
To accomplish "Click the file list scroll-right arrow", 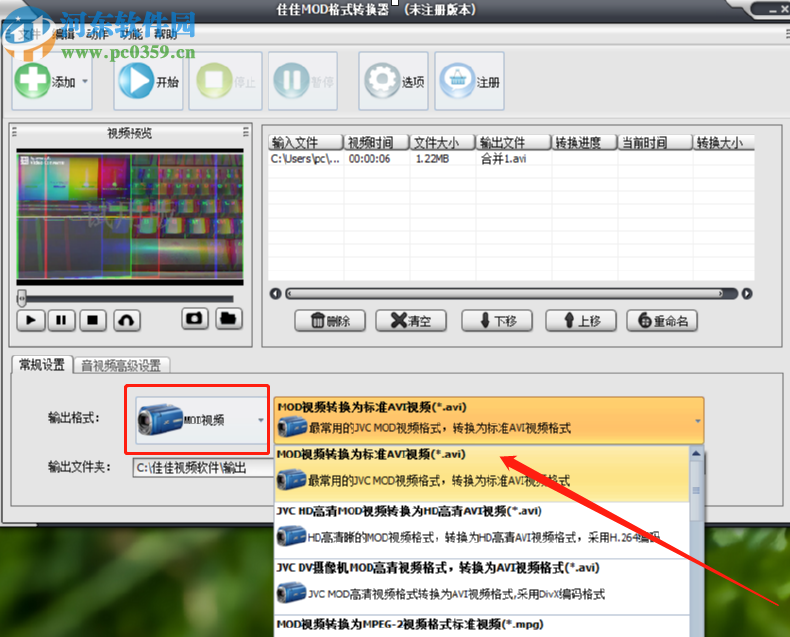I will pos(747,293).
